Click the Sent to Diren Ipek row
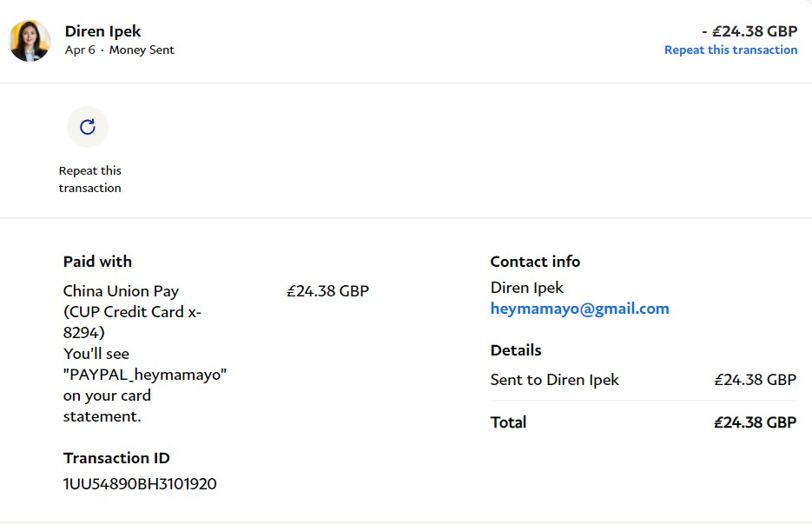This screenshot has width=812, height=525. click(554, 380)
